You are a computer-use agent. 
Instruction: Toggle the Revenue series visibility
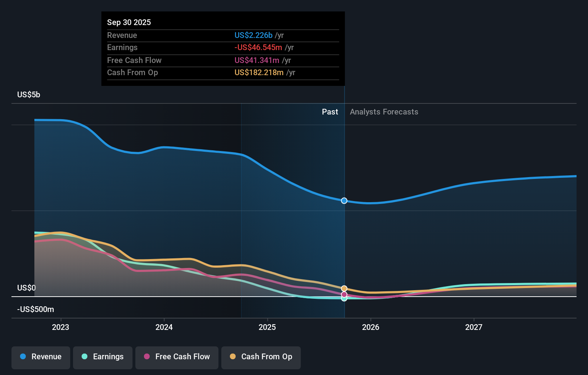click(40, 357)
